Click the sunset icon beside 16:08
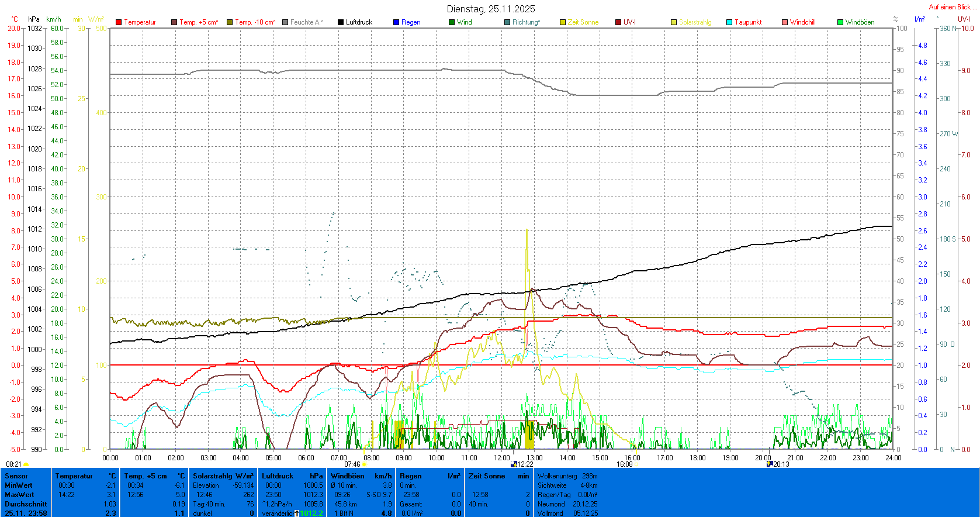 636,464
